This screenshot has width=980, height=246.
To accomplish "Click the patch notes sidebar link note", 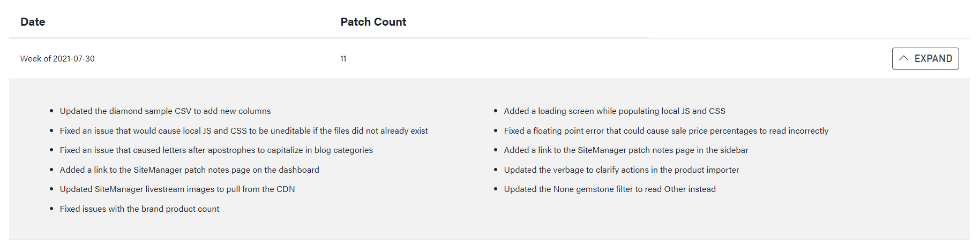I will (x=626, y=150).
